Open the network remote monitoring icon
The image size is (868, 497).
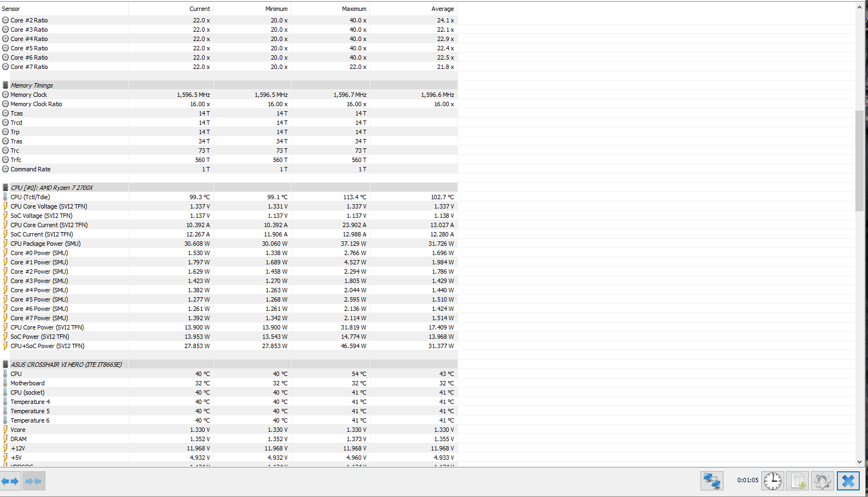tap(711, 481)
